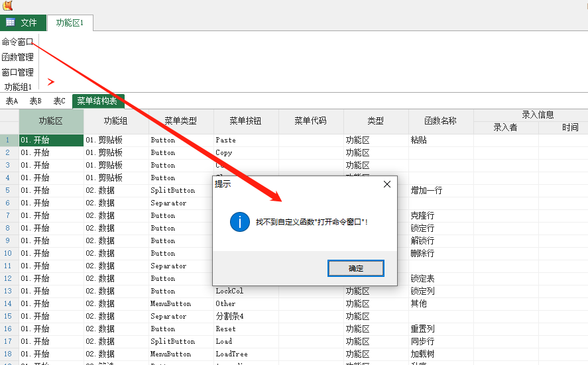Open 函数管理 from the ribbon
Screen dimensions: 588x365
pos(17,57)
